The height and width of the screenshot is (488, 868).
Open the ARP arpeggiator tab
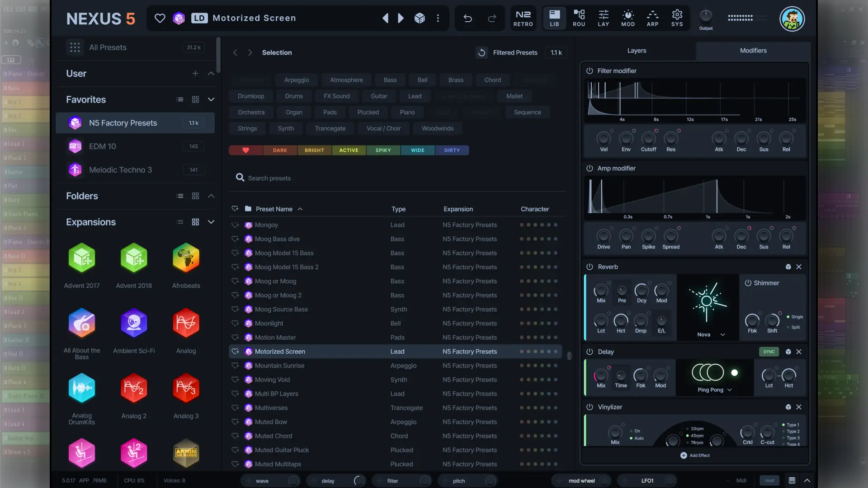tap(652, 19)
